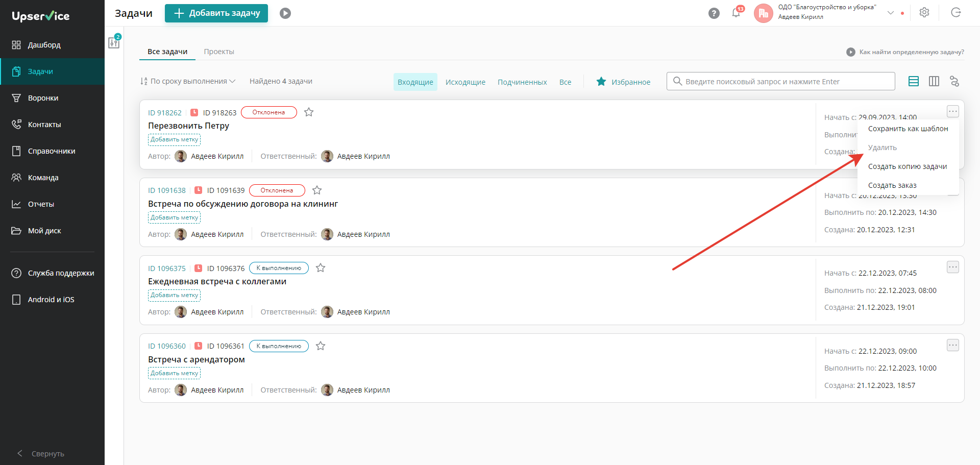Click the company avatar icon

[763, 13]
